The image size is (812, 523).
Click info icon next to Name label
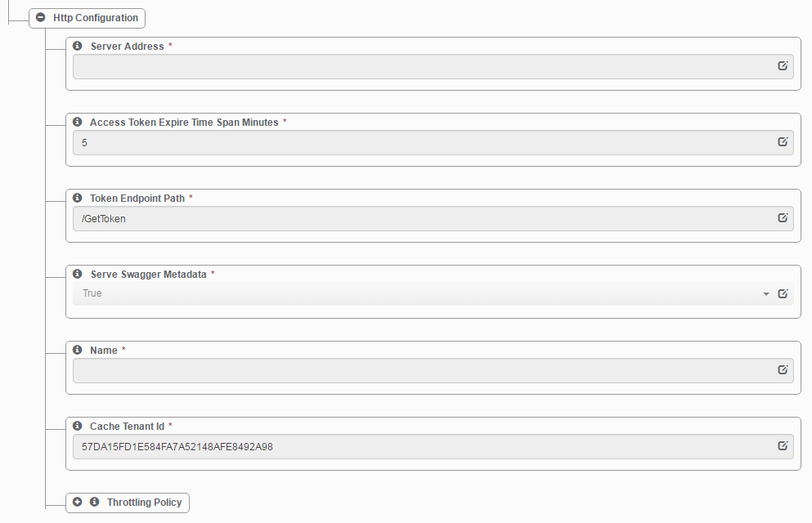pos(77,351)
